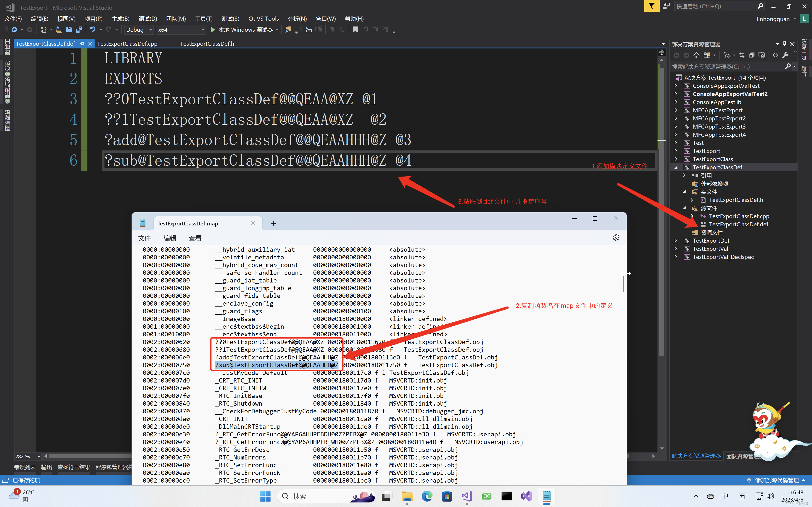Image resolution: width=812 pixels, height=507 pixels.
Task: Open the Debug configuration dropdown
Action: (150, 29)
